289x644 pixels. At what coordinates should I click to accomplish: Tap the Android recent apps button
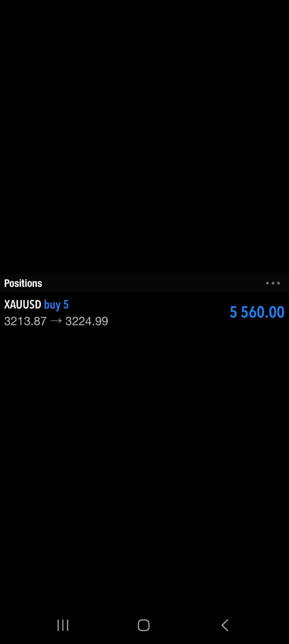(63, 625)
